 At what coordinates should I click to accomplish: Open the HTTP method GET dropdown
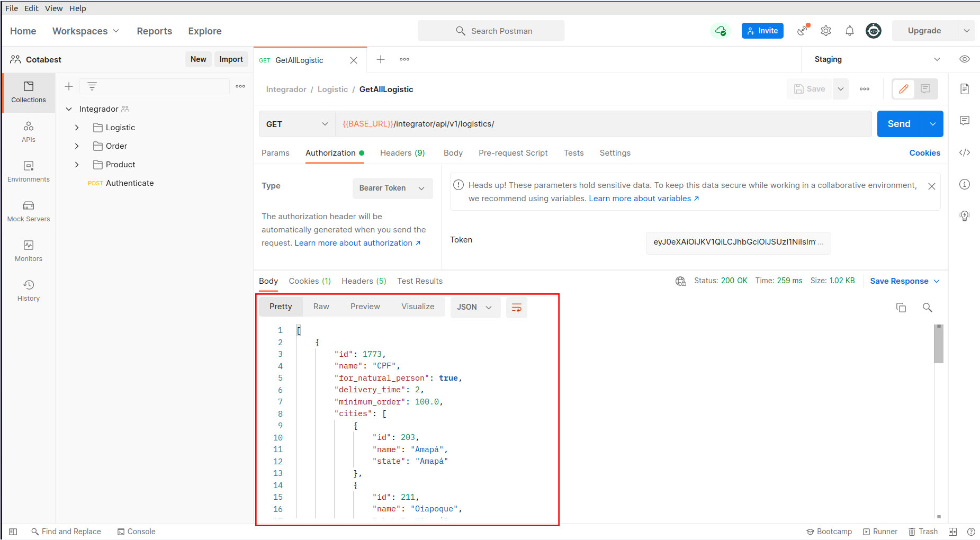point(297,124)
